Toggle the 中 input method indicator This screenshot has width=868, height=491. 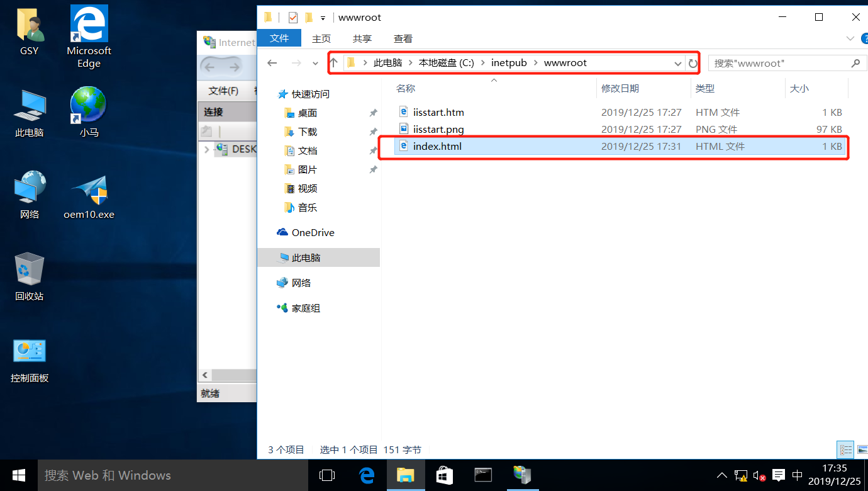coord(797,475)
